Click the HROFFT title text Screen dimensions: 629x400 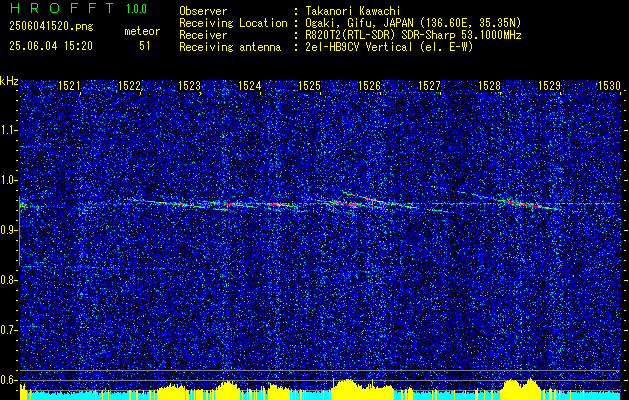(x=61, y=8)
